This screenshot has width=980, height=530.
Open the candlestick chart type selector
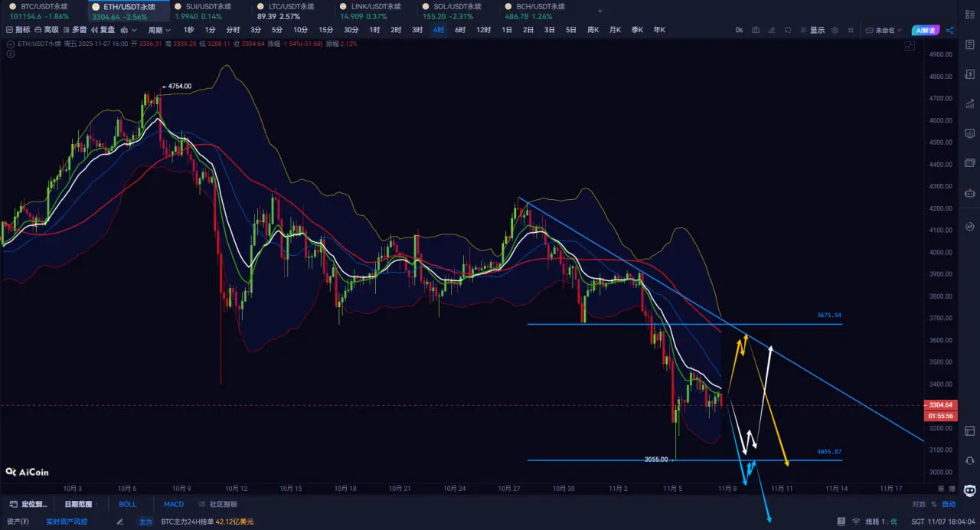click(x=128, y=30)
